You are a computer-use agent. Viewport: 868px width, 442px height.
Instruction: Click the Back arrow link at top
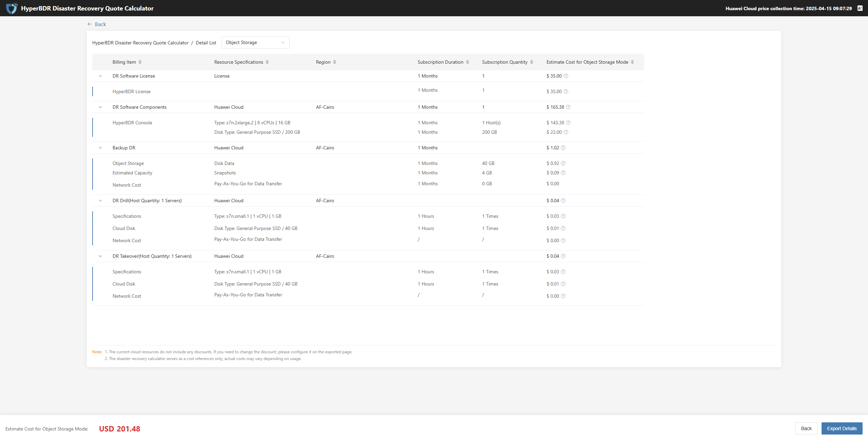tap(97, 24)
